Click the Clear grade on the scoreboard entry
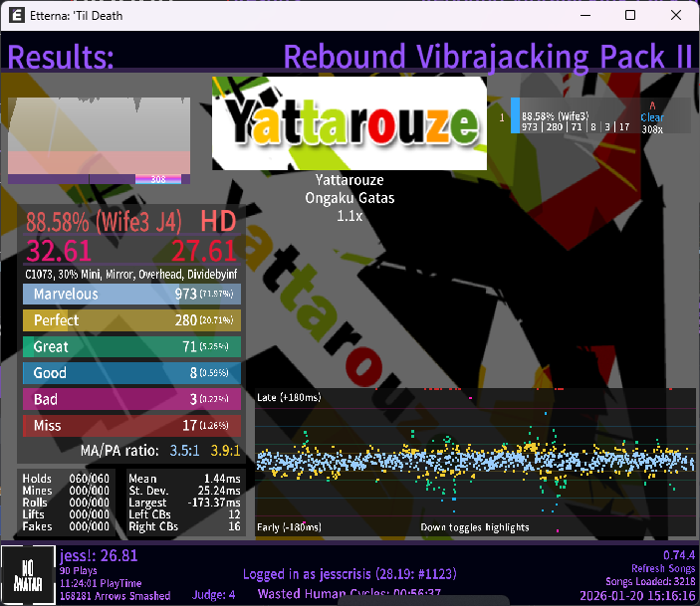This screenshot has height=606, width=700. click(x=652, y=117)
